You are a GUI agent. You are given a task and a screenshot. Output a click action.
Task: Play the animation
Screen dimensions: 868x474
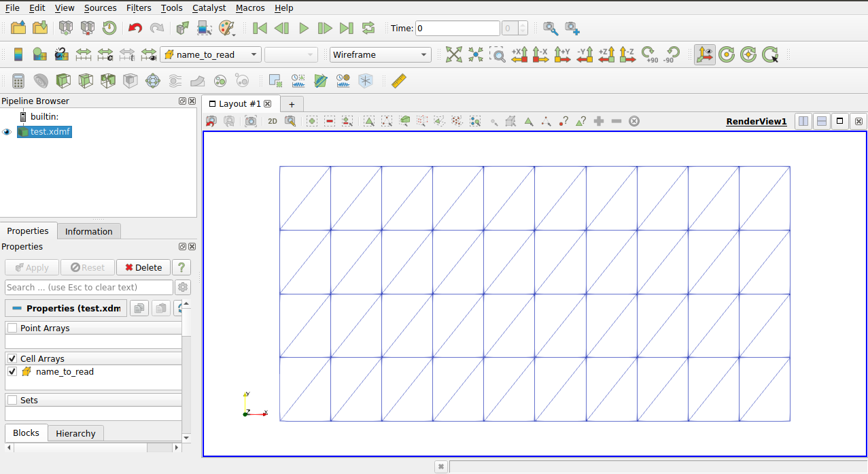point(303,28)
